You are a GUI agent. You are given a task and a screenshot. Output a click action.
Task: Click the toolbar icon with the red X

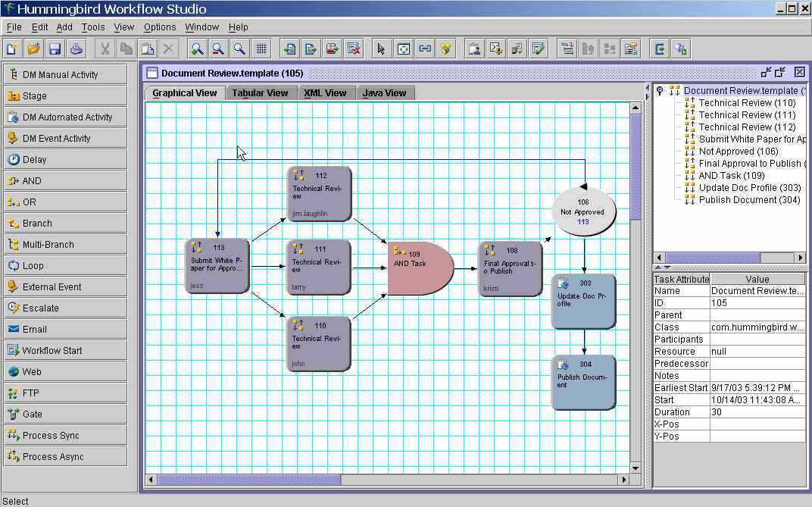click(354, 49)
